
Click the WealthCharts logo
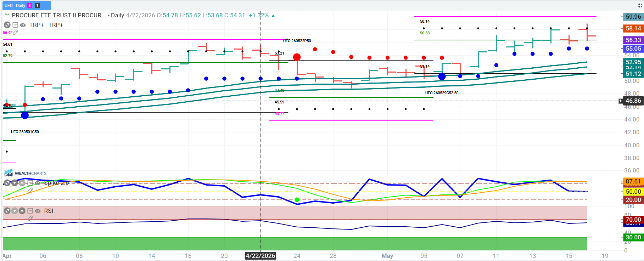[25, 173]
